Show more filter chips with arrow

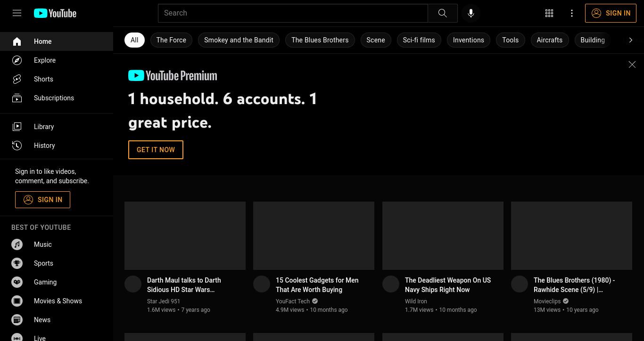[x=631, y=40]
